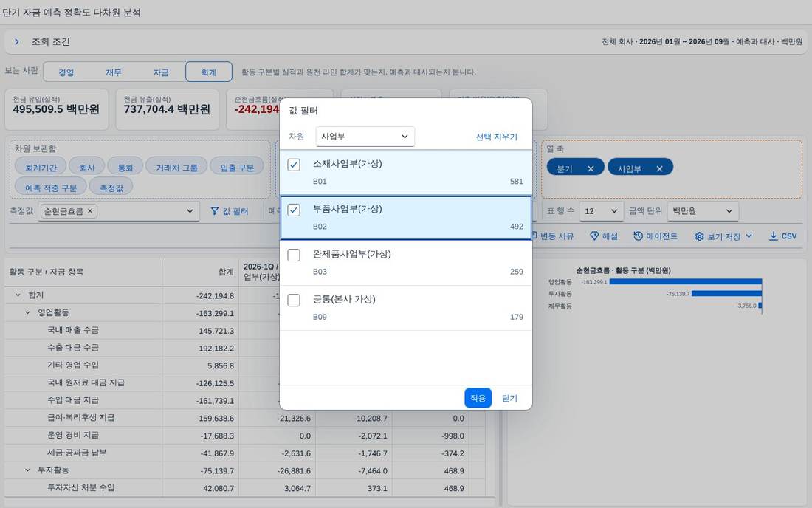Click the 기타 영업 수입 row label
This screenshot has width=812, height=508.
coord(73,365)
